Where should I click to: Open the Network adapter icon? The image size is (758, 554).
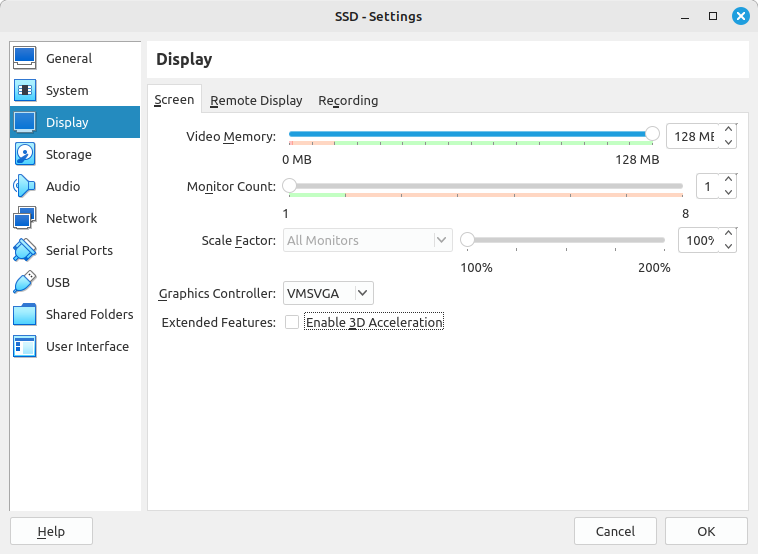point(25,219)
